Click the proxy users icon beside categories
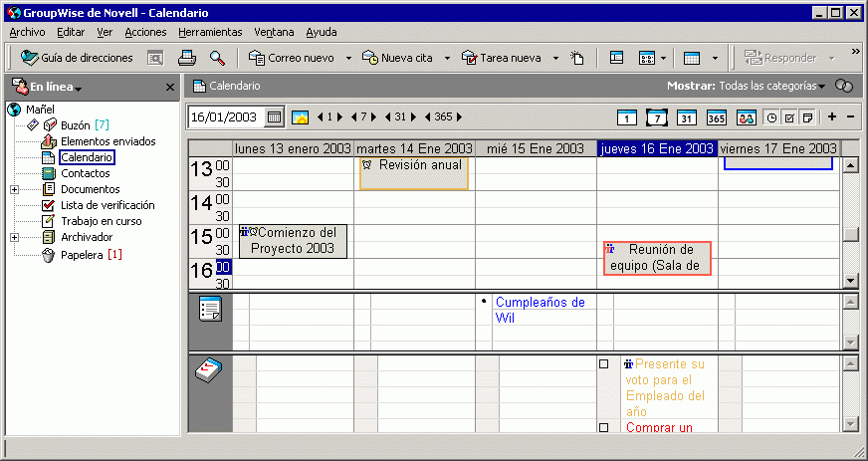The image size is (868, 461). tap(844, 86)
